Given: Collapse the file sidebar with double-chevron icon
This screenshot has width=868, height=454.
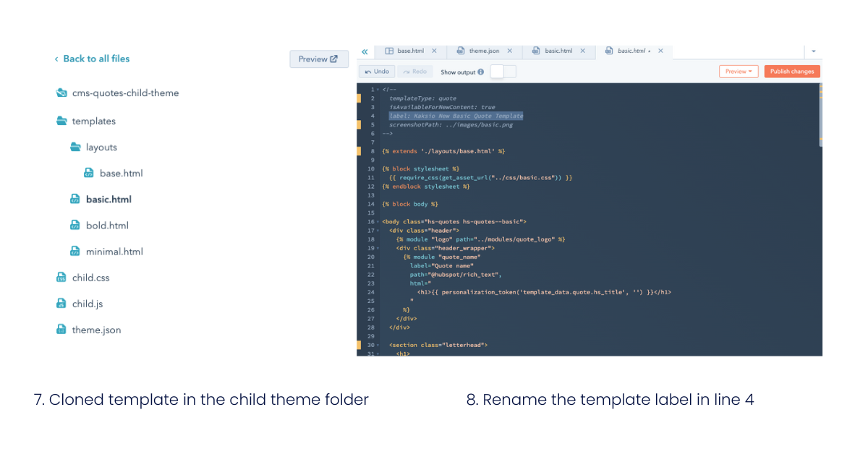Looking at the screenshot, I should tap(365, 51).
